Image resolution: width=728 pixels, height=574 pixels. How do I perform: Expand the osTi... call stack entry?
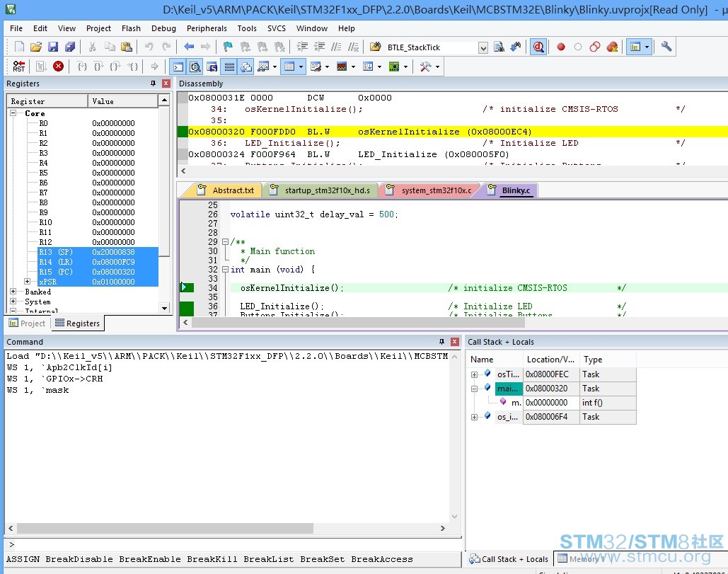point(474,374)
